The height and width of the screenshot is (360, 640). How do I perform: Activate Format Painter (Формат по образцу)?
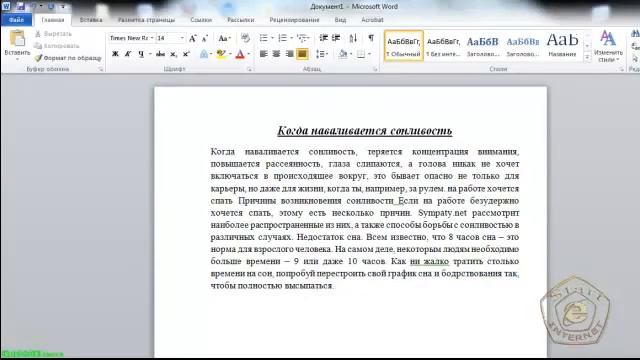[68, 58]
